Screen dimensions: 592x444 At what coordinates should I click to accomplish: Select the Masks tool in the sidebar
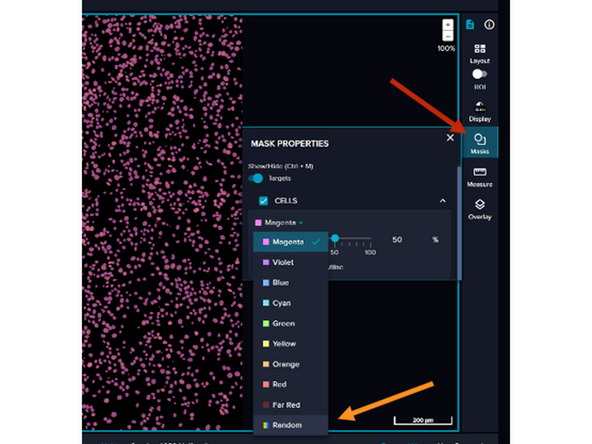[480, 143]
